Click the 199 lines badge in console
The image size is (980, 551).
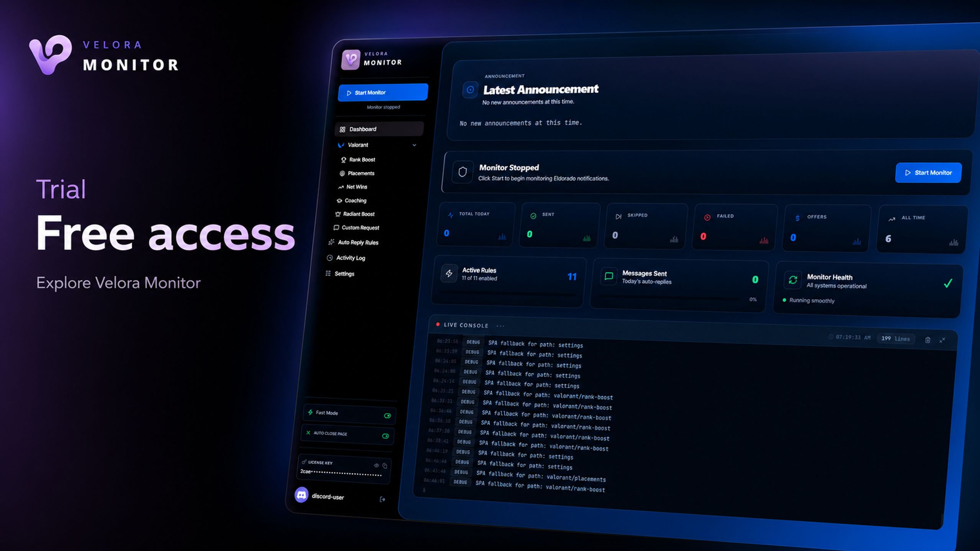[x=895, y=339]
